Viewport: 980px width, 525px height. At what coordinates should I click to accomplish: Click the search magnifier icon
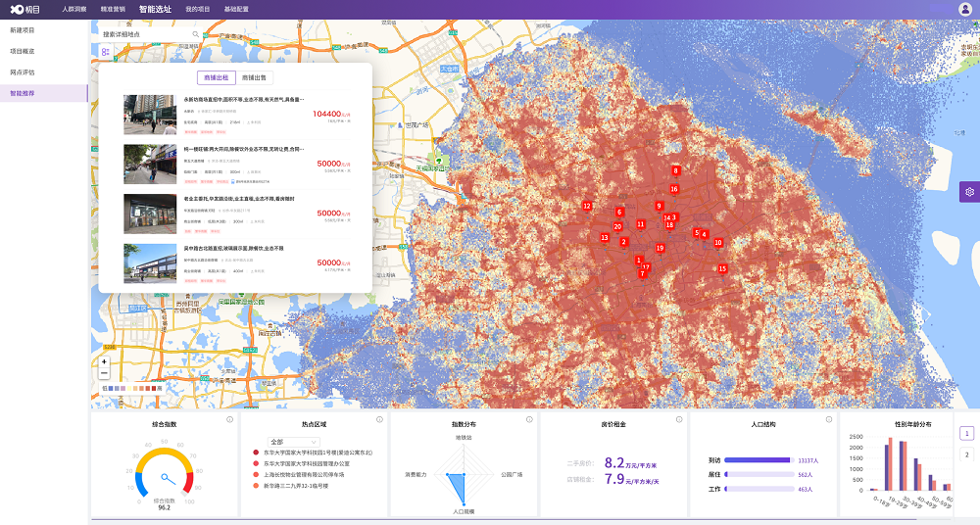pos(195,34)
